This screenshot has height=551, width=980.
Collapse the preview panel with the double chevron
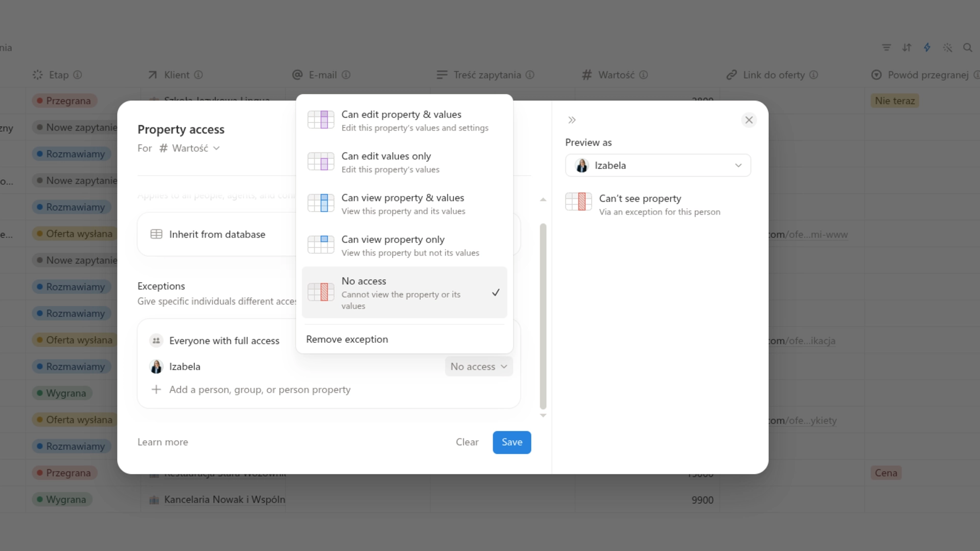tap(572, 120)
